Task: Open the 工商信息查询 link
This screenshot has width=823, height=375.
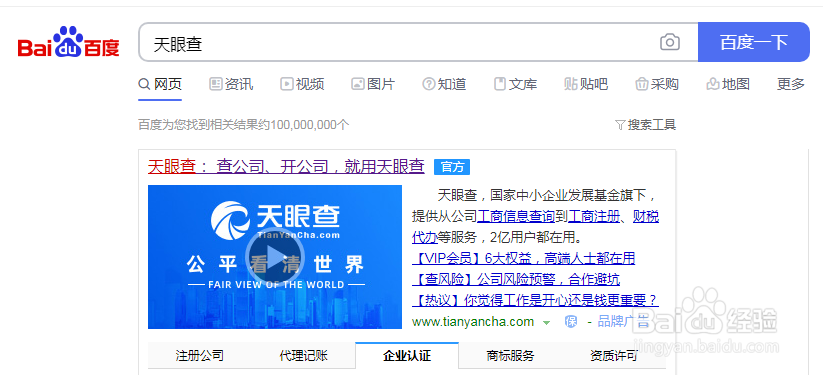Action: (x=515, y=216)
